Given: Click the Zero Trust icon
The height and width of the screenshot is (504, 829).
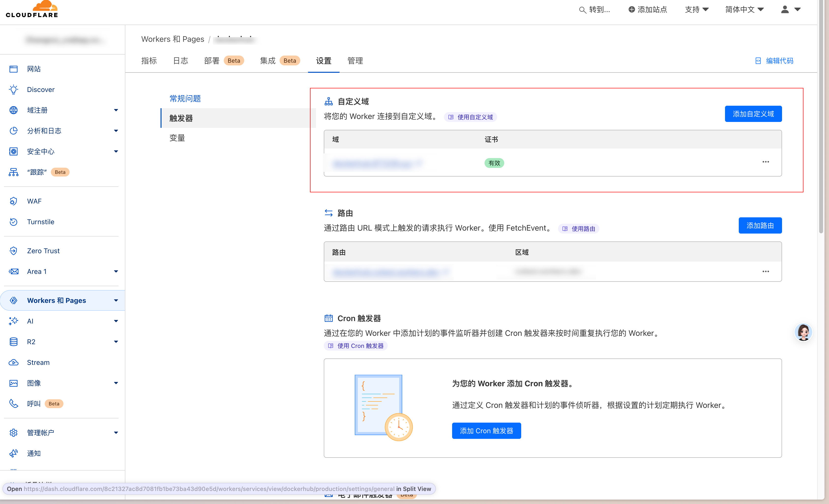Looking at the screenshot, I should pos(14,251).
